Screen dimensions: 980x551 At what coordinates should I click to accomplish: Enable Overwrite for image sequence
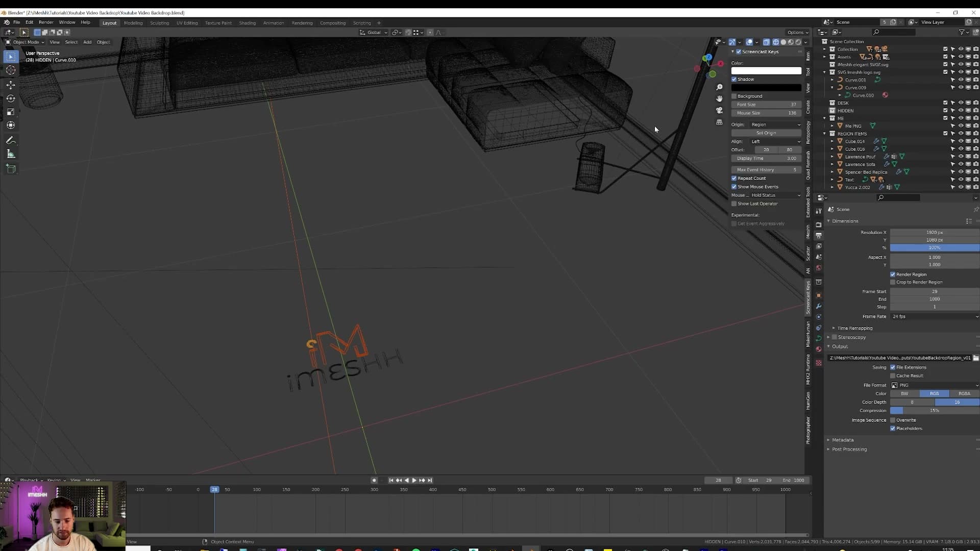[x=893, y=420]
